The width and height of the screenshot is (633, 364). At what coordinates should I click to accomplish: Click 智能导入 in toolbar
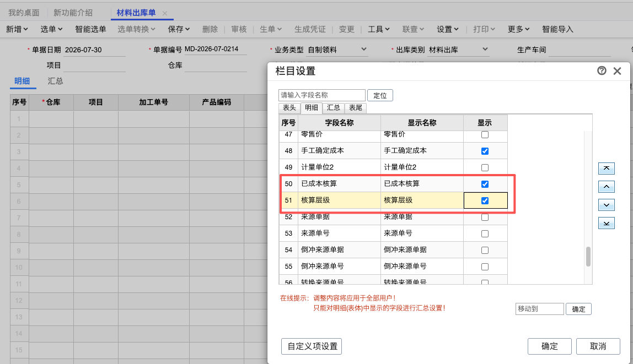coord(557,29)
